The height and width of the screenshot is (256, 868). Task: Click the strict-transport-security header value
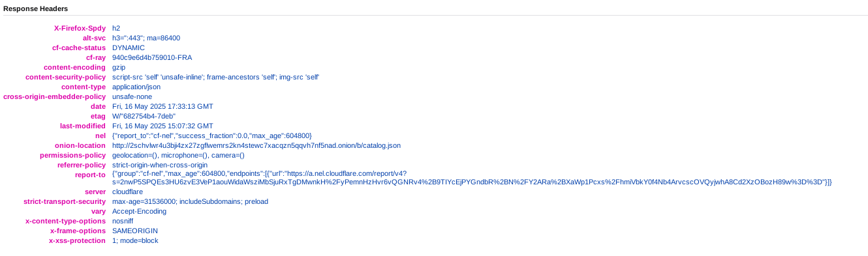[x=190, y=201]
